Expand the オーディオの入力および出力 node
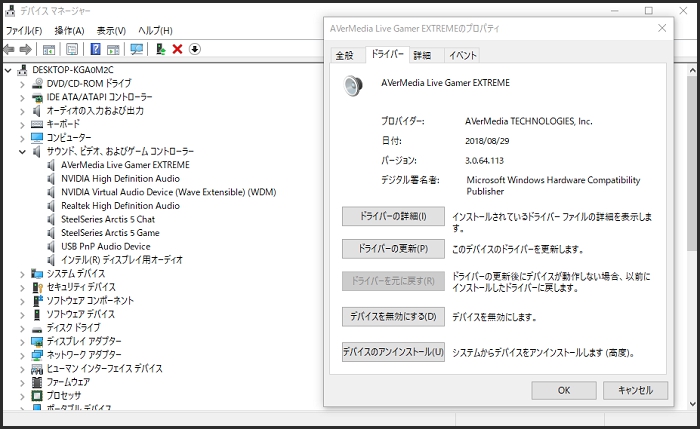This screenshot has height=429, width=700. [22, 111]
